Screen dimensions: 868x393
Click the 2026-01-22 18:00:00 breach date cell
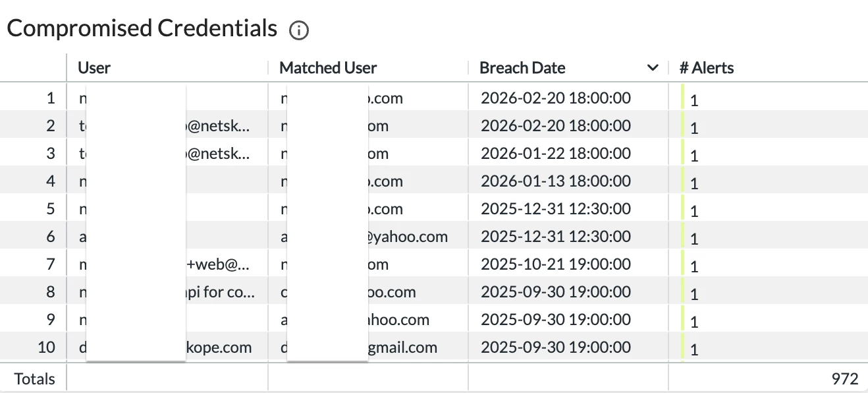click(556, 154)
